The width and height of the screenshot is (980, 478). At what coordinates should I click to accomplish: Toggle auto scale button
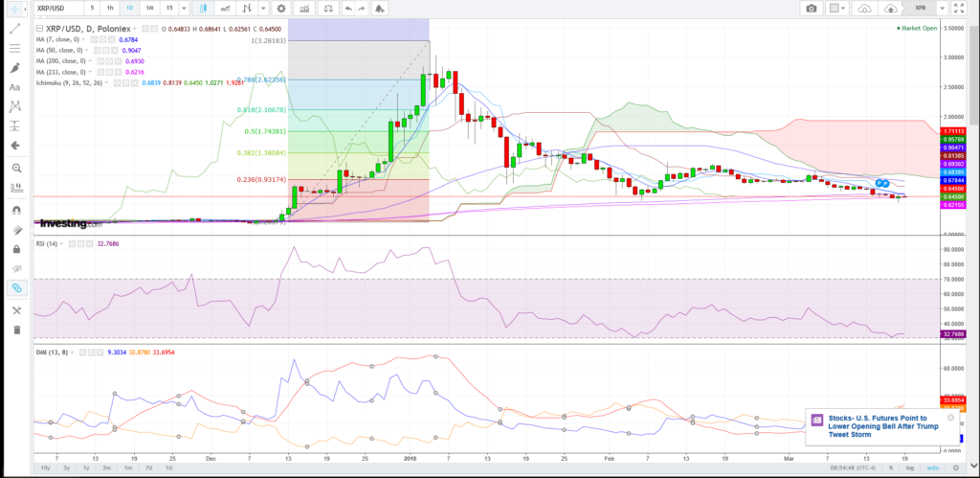pos(932,468)
